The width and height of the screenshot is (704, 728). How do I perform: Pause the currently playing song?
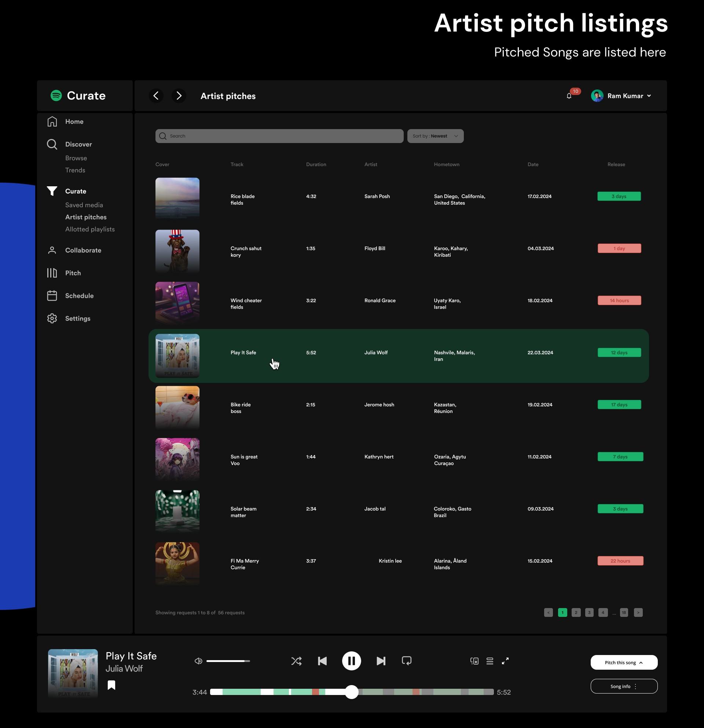[351, 661]
